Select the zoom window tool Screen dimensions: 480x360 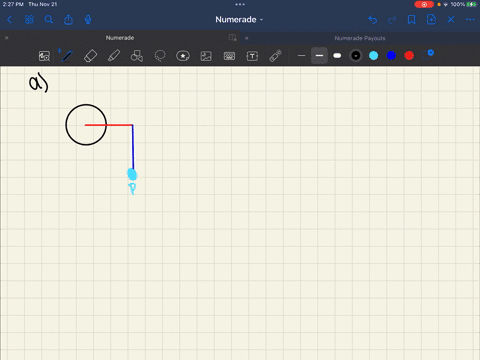click(44, 56)
